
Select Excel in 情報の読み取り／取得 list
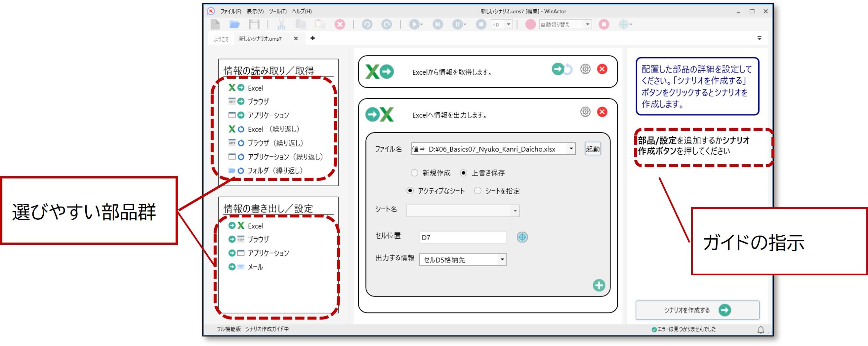[246, 88]
